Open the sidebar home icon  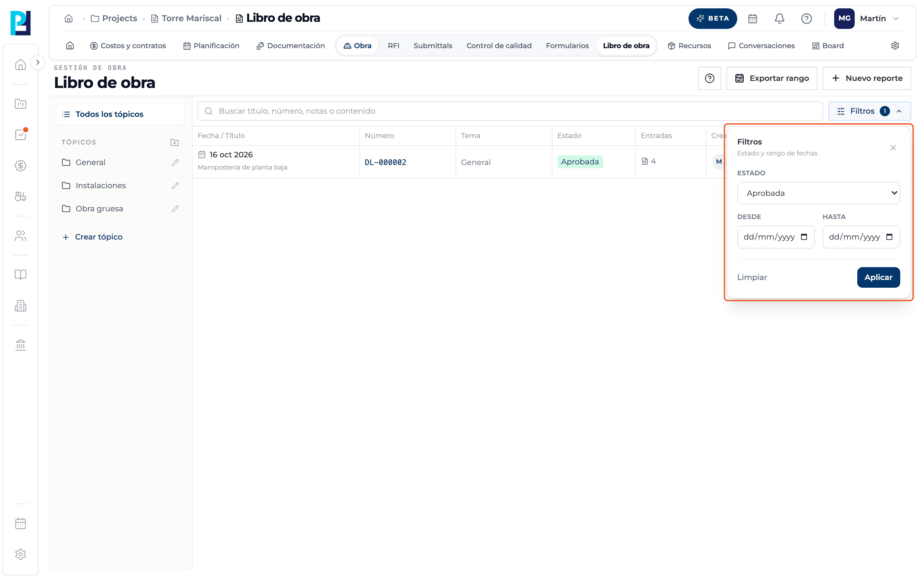click(x=20, y=65)
